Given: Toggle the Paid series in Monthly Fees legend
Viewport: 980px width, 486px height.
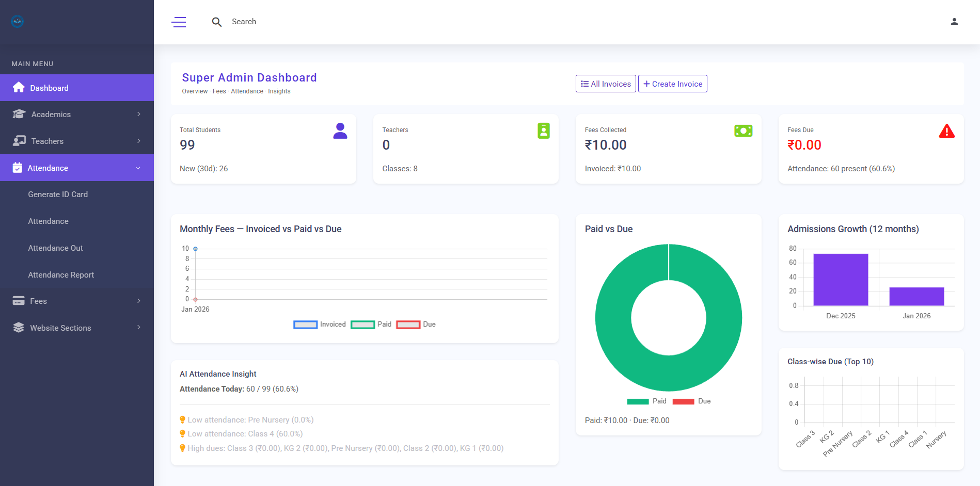Looking at the screenshot, I should [371, 325].
